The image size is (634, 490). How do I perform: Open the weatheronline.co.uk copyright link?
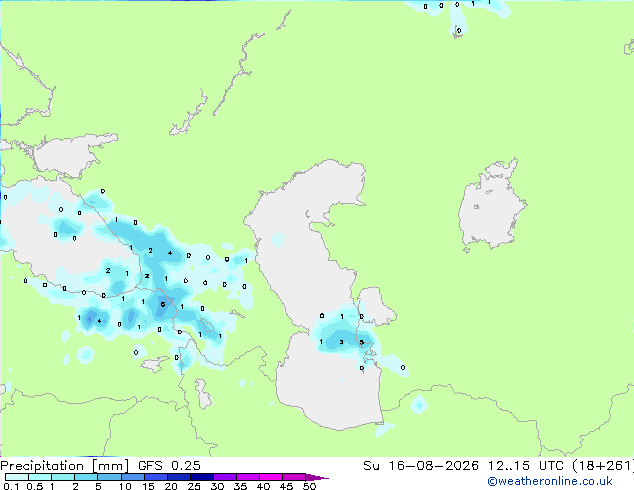point(550,481)
